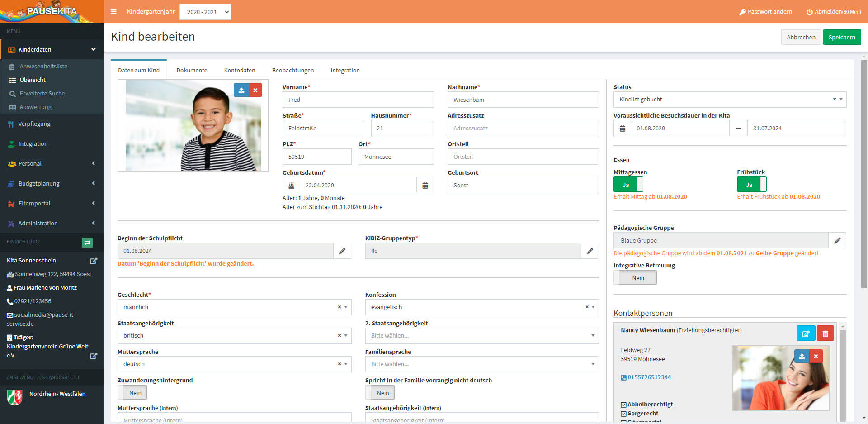Toggle the Frühstück switch
Viewport: 868px width, 424px height.
coord(751,185)
